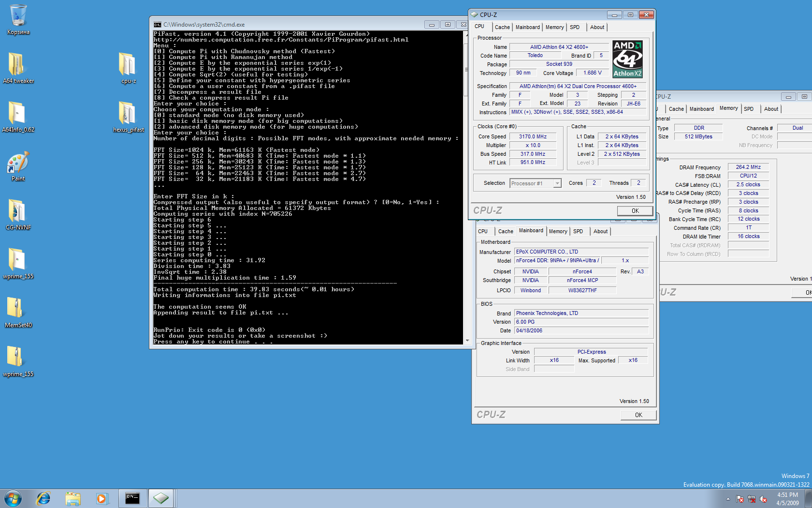Close the top CPU-Z window
The image size is (812, 508).
click(x=646, y=15)
